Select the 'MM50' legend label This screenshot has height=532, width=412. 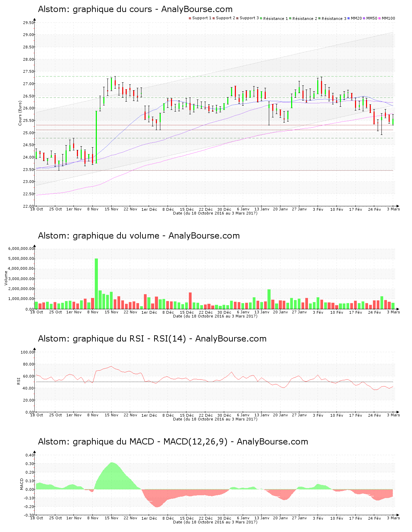tap(372, 18)
